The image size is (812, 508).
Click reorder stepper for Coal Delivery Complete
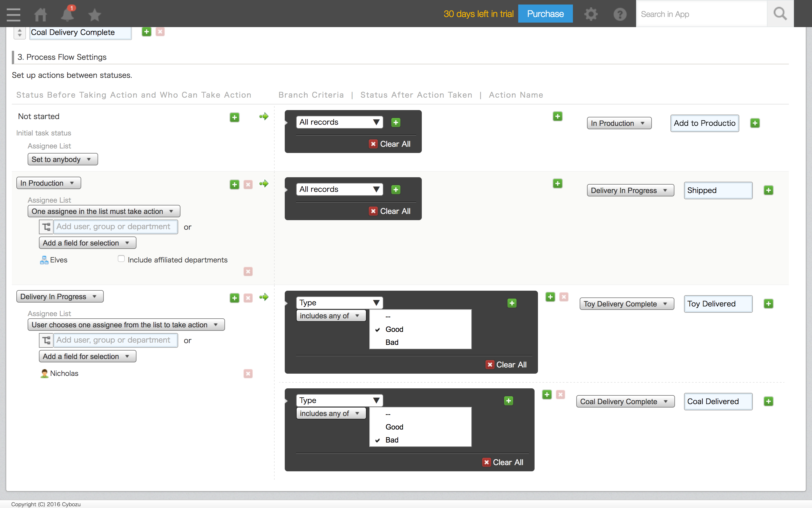click(19, 32)
